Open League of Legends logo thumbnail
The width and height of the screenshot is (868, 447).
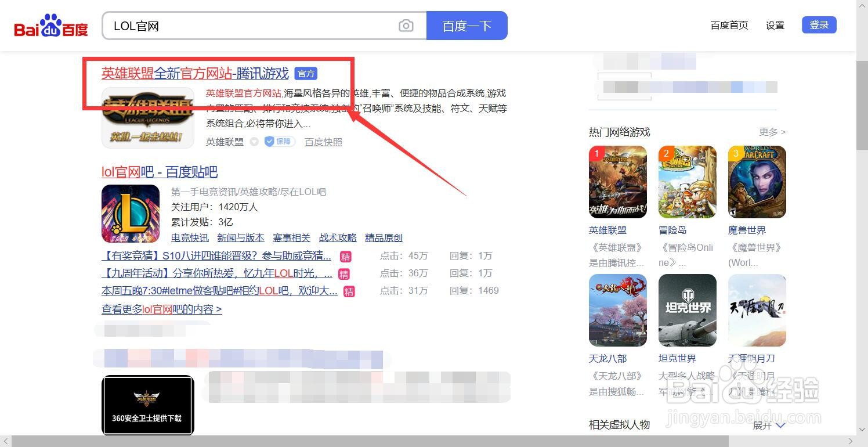(x=148, y=117)
